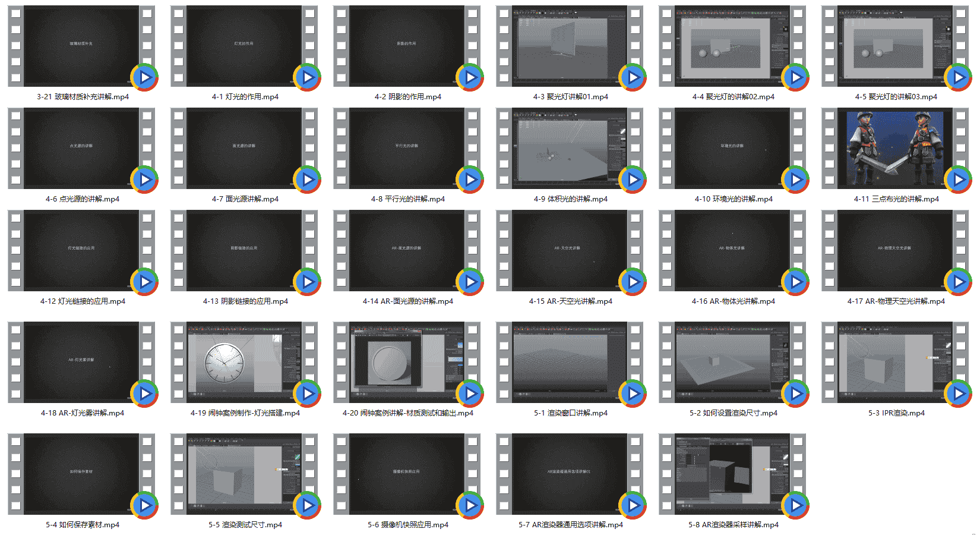Select the 5-2 如何设置渲染尺寸 video thumbnail
Image resolution: width=980 pixels, height=535 pixels.
tap(732, 362)
